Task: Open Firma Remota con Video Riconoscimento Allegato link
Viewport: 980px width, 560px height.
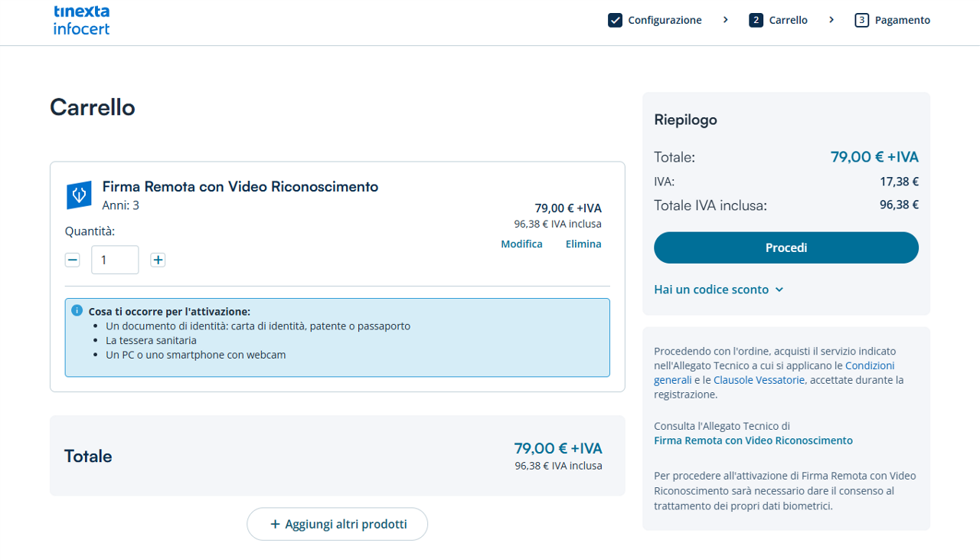Action: click(x=753, y=440)
